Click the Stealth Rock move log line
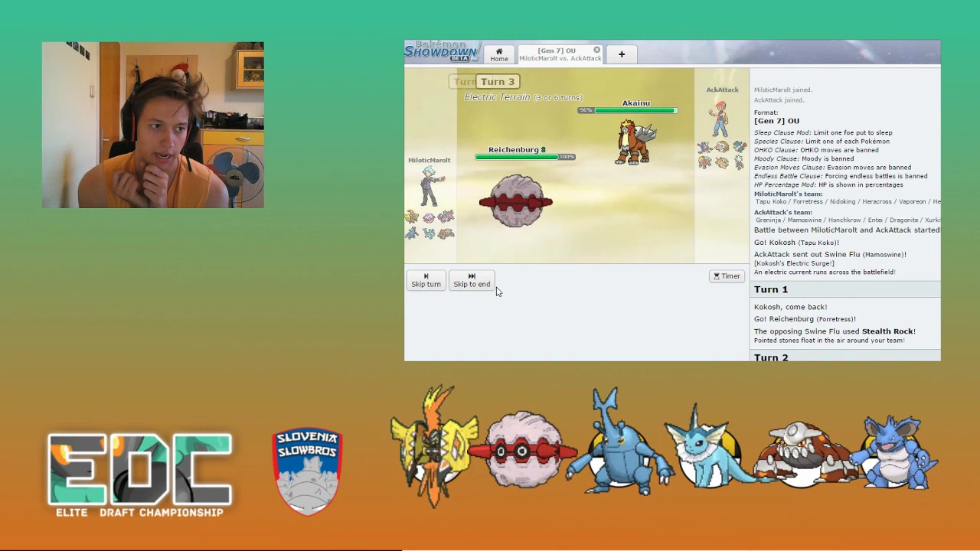This screenshot has height=551, width=980. [835, 331]
